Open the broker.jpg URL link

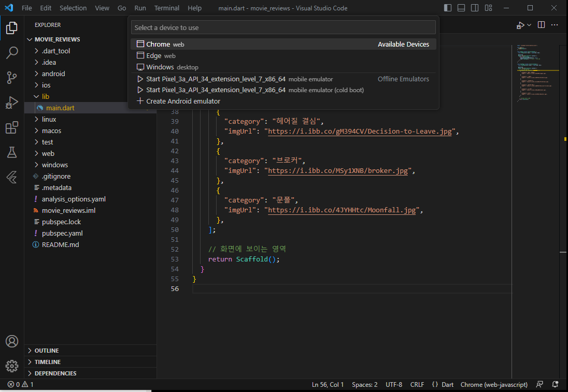click(337, 171)
